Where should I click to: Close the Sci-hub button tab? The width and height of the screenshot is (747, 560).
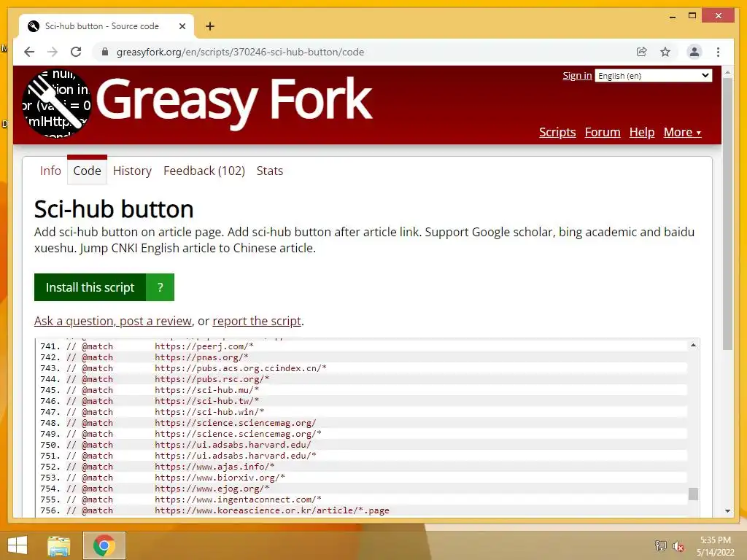[182, 26]
